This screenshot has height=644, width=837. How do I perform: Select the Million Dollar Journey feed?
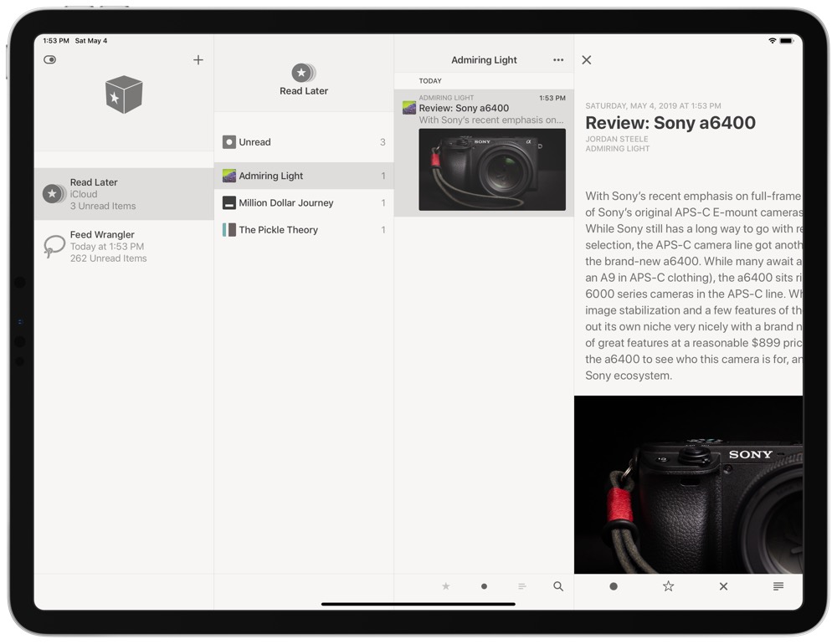(304, 202)
